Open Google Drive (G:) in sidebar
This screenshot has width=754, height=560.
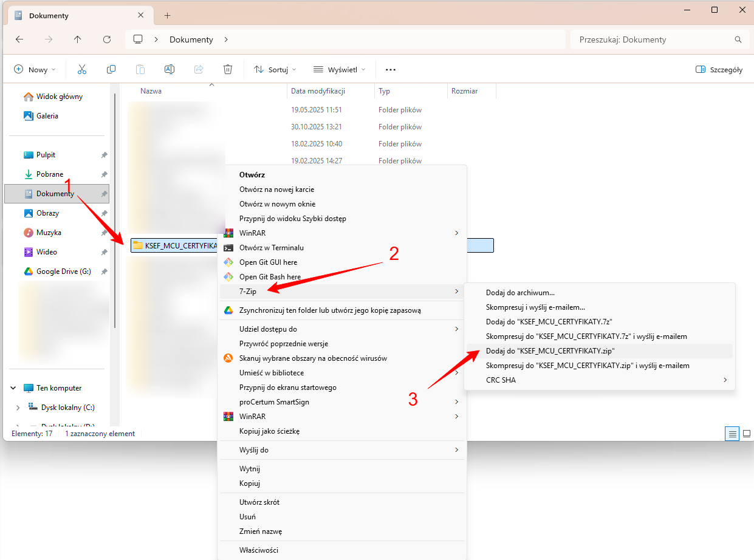[x=63, y=271]
